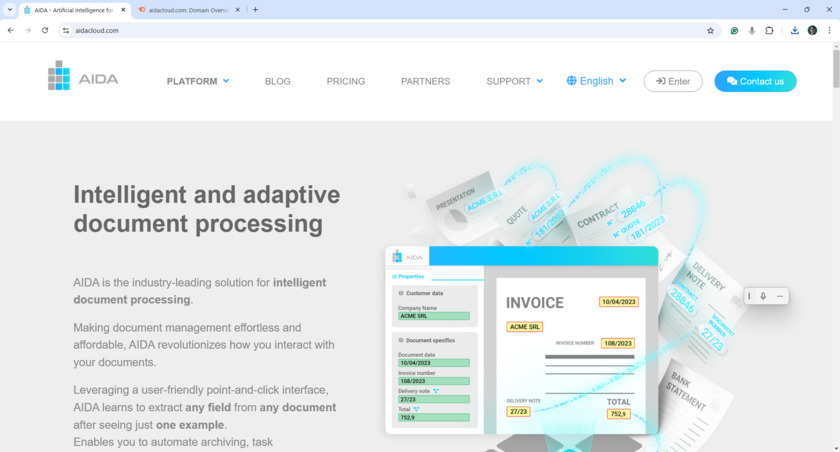
Task: Open the Grammarly extension icon
Action: 734,31
